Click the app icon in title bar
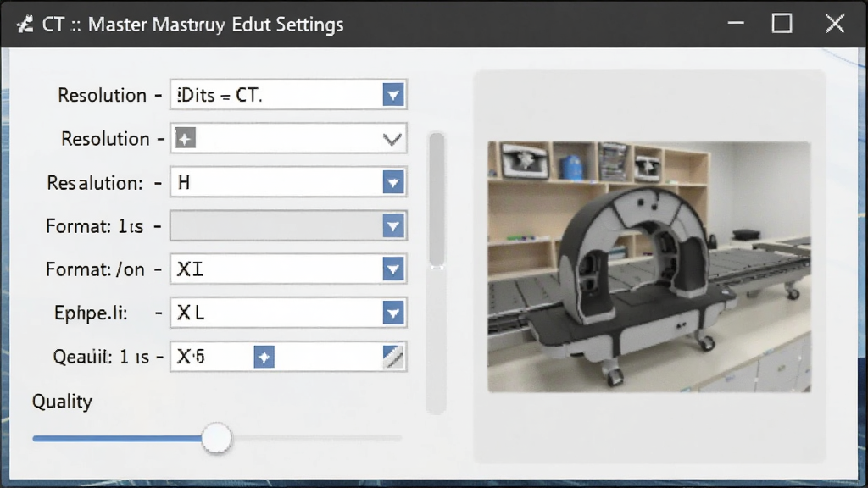This screenshot has width=868, height=488. (x=25, y=25)
